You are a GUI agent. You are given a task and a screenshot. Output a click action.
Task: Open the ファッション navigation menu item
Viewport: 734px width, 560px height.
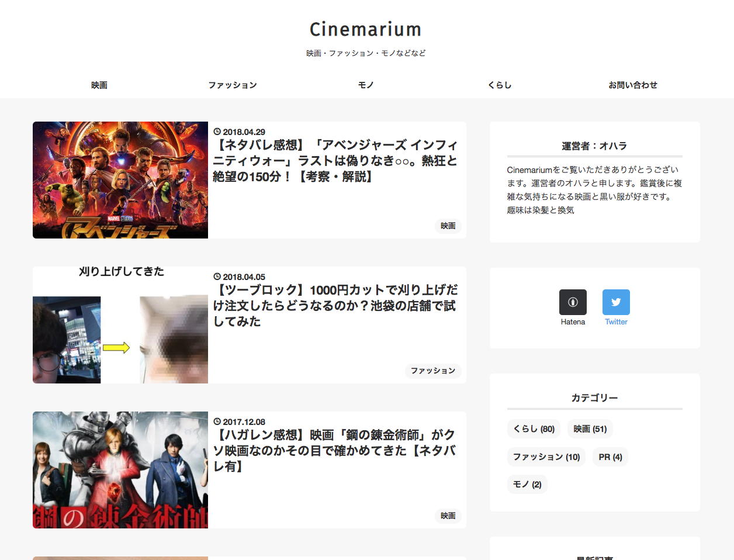pos(233,85)
